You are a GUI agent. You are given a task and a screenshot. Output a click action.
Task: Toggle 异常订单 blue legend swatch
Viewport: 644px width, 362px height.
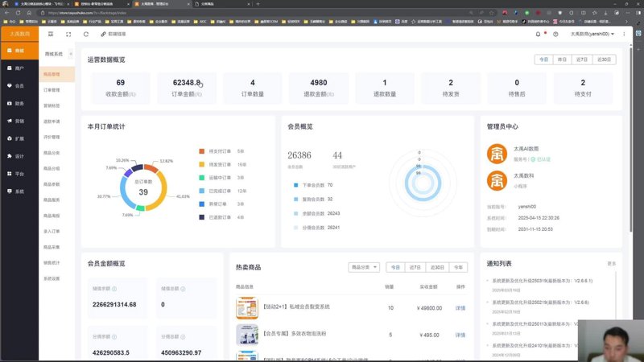tap(202, 204)
